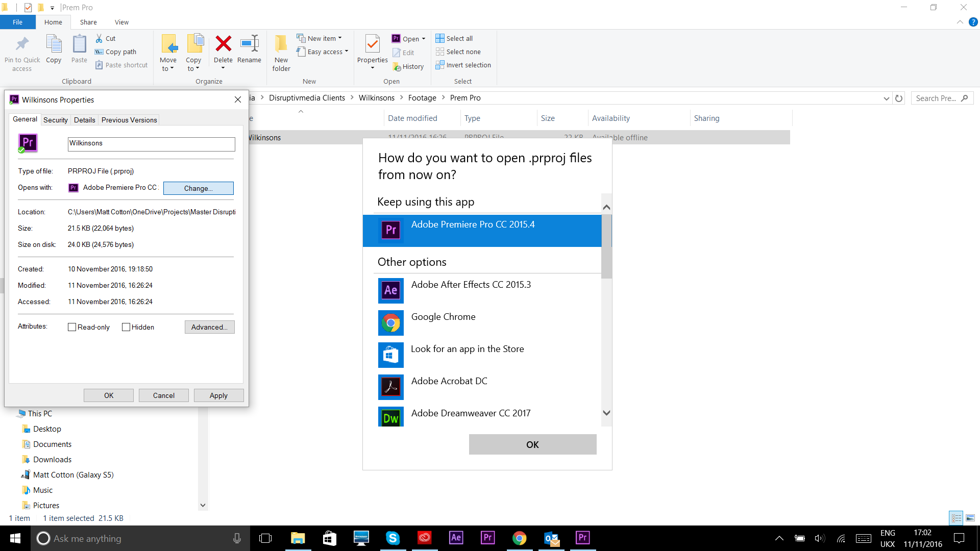The width and height of the screenshot is (980, 551).
Task: Choose Look for an app in the Store
Action: coord(482,355)
